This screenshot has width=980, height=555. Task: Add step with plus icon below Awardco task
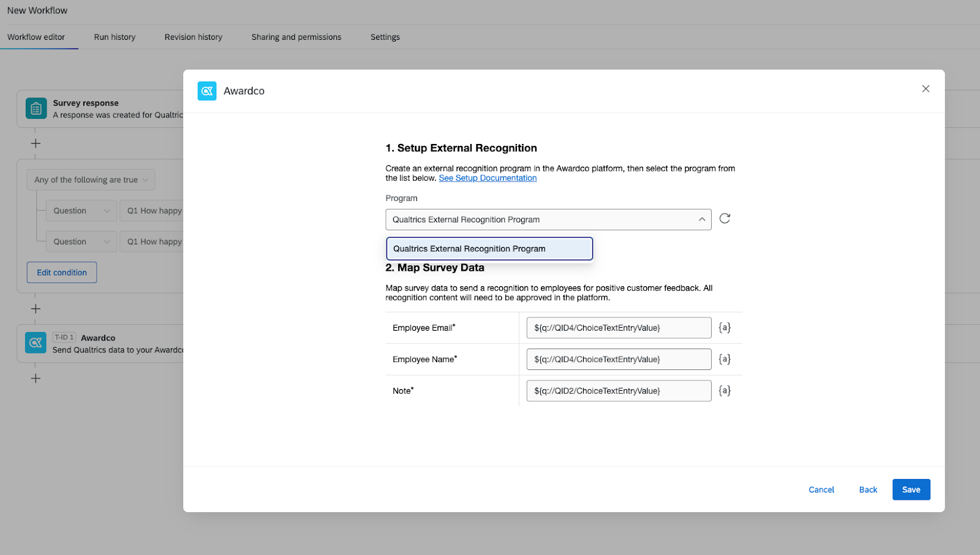36,379
